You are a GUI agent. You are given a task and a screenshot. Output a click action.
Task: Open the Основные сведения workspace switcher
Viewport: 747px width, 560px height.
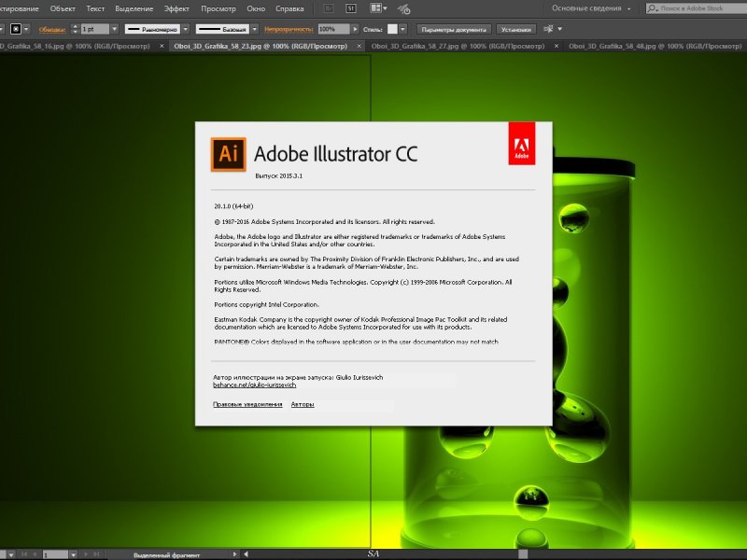[591, 8]
